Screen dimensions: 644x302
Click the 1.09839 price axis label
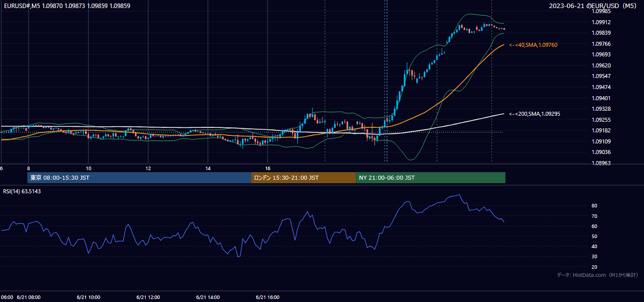602,33
